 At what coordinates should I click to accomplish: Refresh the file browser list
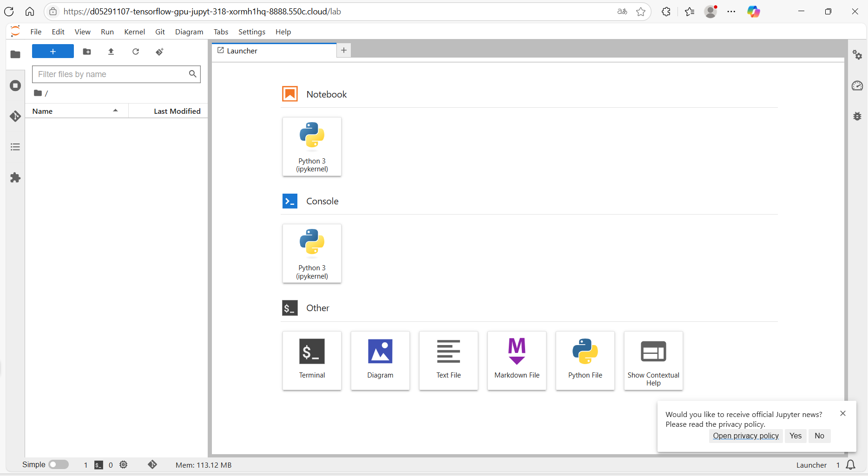(136, 52)
